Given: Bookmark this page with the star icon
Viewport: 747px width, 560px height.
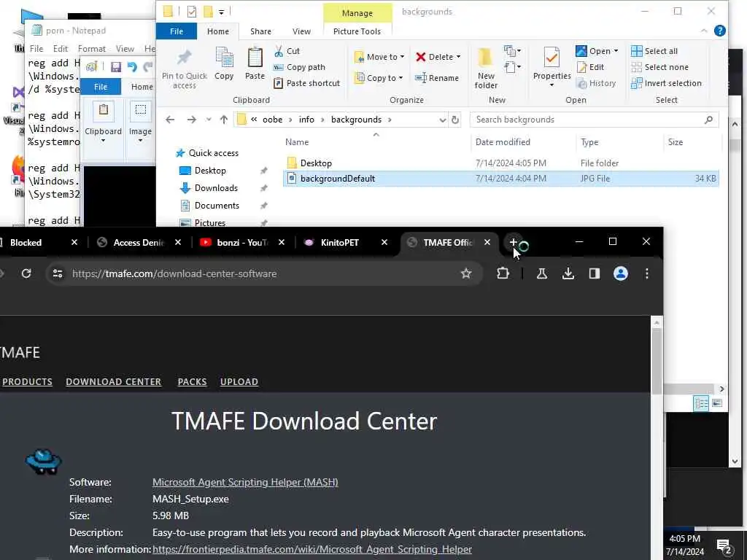Looking at the screenshot, I should coord(466,273).
